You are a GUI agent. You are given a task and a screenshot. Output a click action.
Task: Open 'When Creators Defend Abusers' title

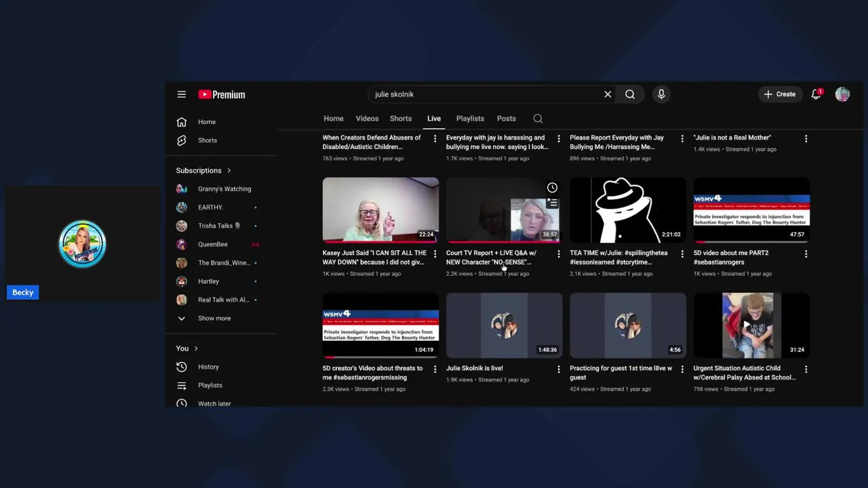(371, 142)
